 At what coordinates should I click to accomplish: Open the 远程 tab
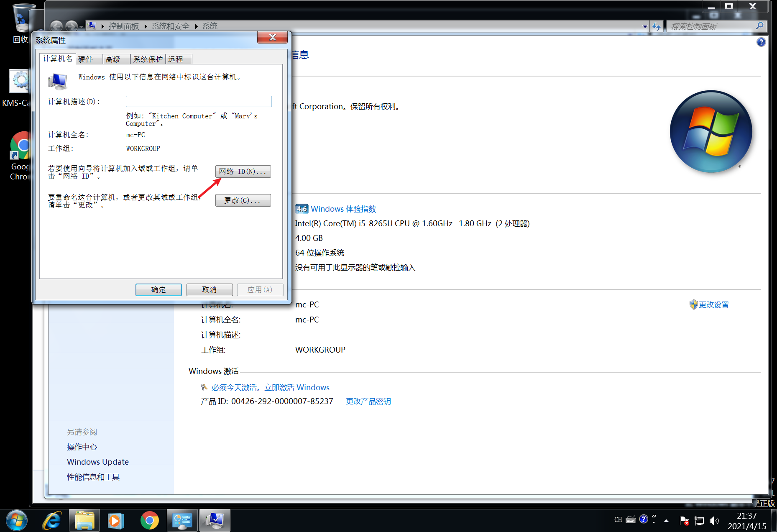coord(179,59)
